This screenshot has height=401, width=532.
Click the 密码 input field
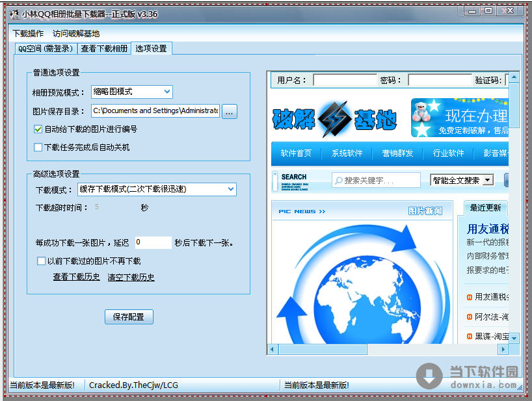tap(440, 81)
